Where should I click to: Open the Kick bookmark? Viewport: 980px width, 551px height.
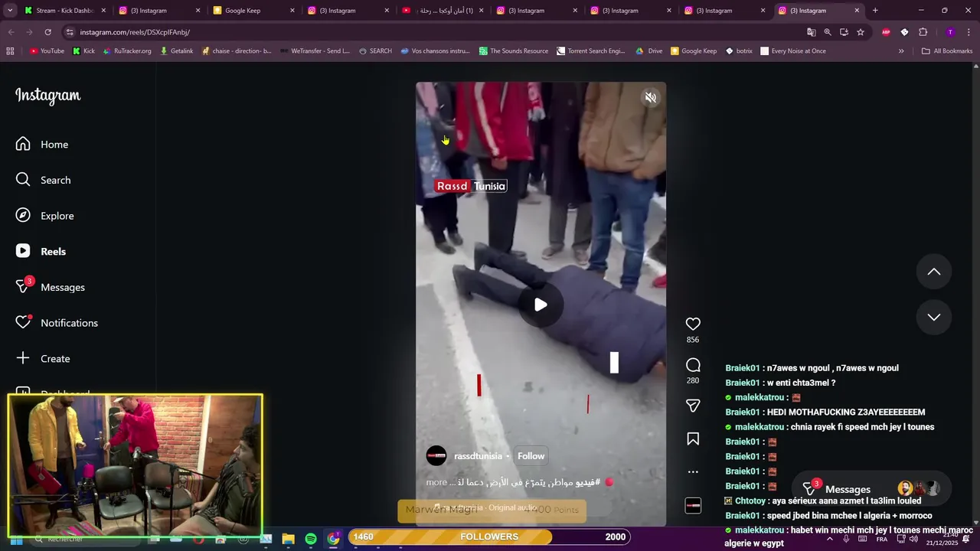pos(83,51)
